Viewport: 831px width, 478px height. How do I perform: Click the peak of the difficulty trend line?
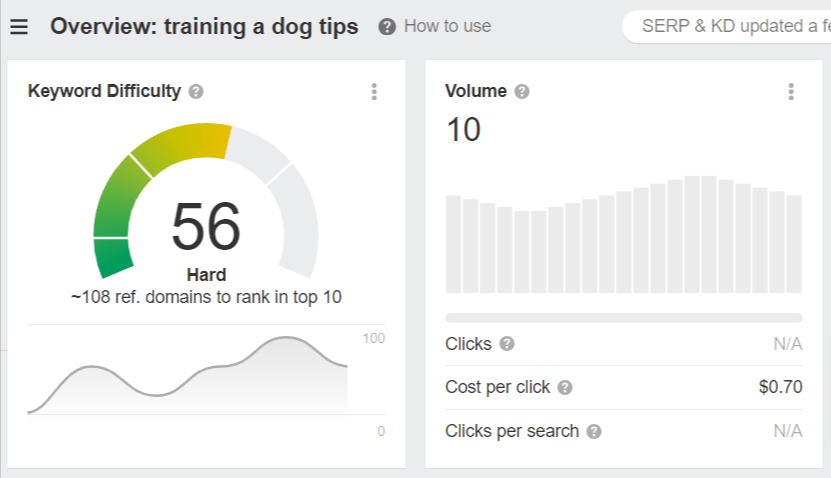pos(286,338)
